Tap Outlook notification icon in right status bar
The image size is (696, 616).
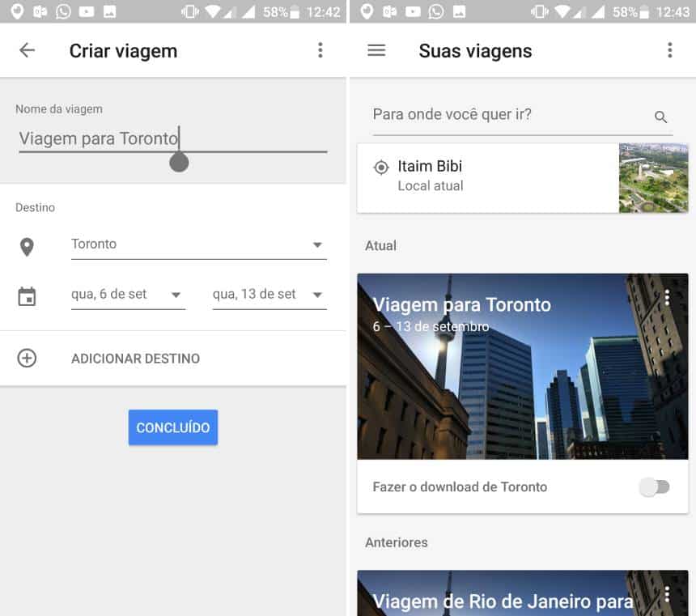pyautogui.click(x=389, y=11)
